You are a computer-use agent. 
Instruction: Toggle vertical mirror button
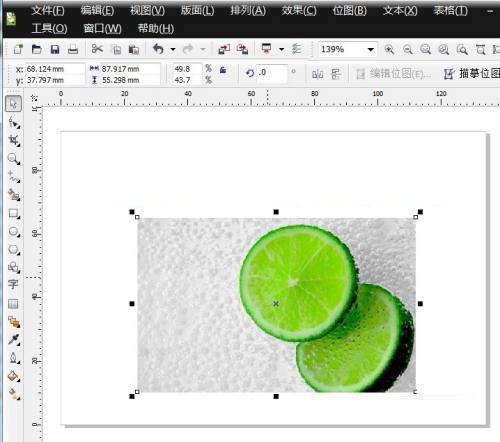point(336,74)
